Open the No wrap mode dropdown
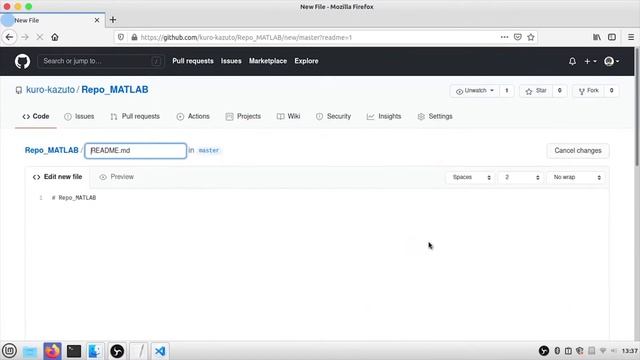This screenshot has width=640, height=360. click(x=576, y=177)
